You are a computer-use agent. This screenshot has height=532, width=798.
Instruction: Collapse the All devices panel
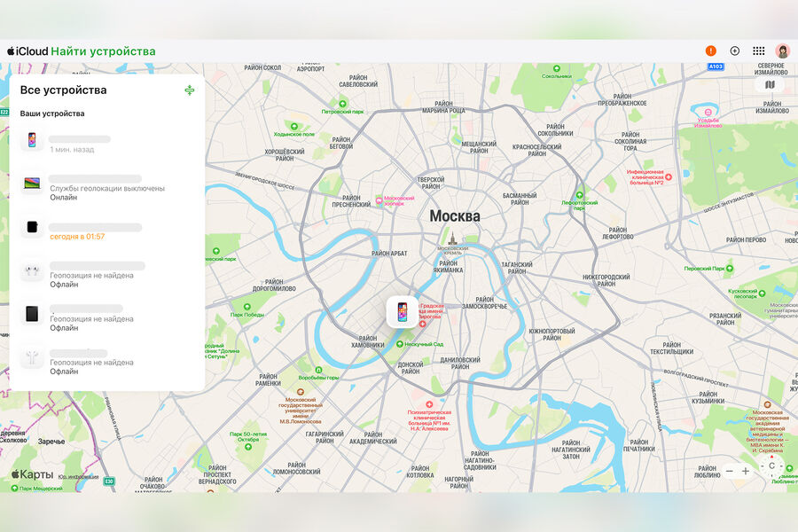[190, 90]
